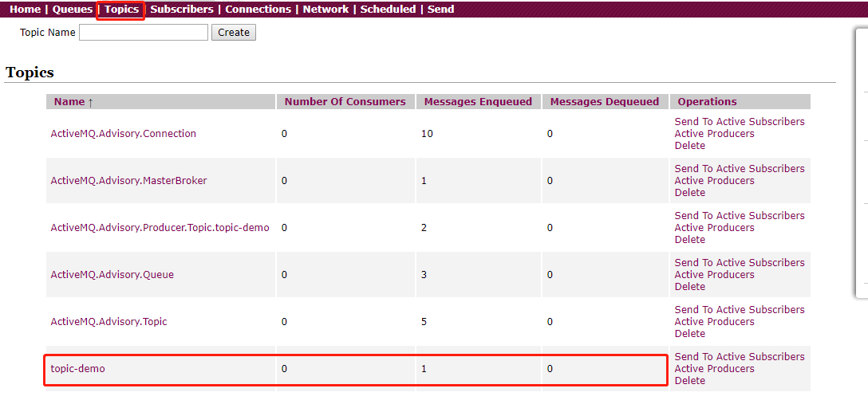Open the ActiveMQ.Advisory.Topic topic link
Viewport: 868px width, 404px height.
(x=109, y=322)
